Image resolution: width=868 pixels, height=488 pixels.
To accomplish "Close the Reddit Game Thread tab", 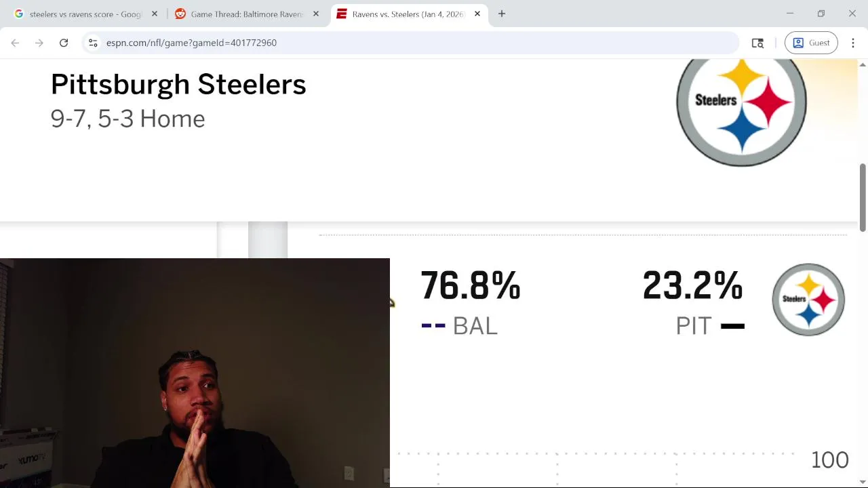I will click(316, 14).
